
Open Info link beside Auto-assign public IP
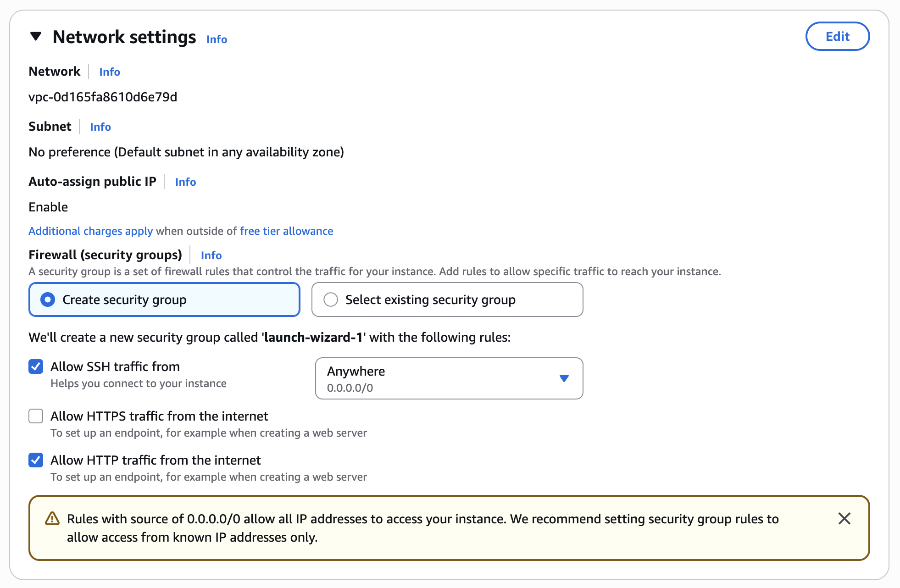(185, 182)
